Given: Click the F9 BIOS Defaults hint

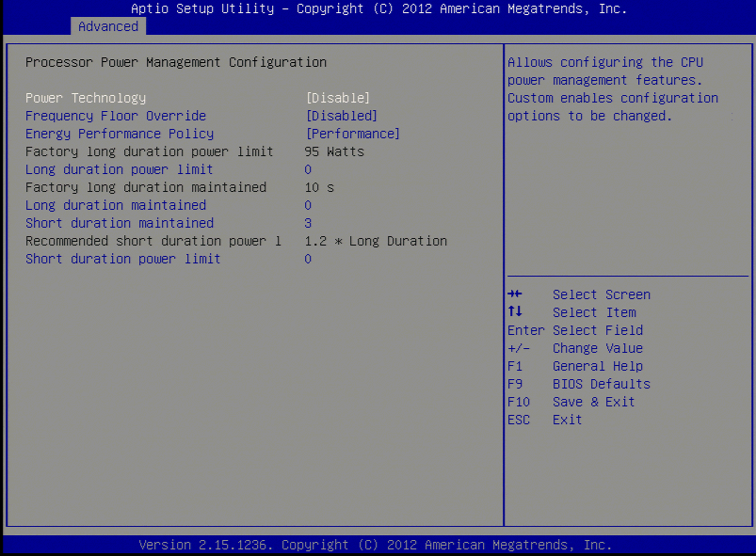Looking at the screenshot, I should tap(579, 384).
